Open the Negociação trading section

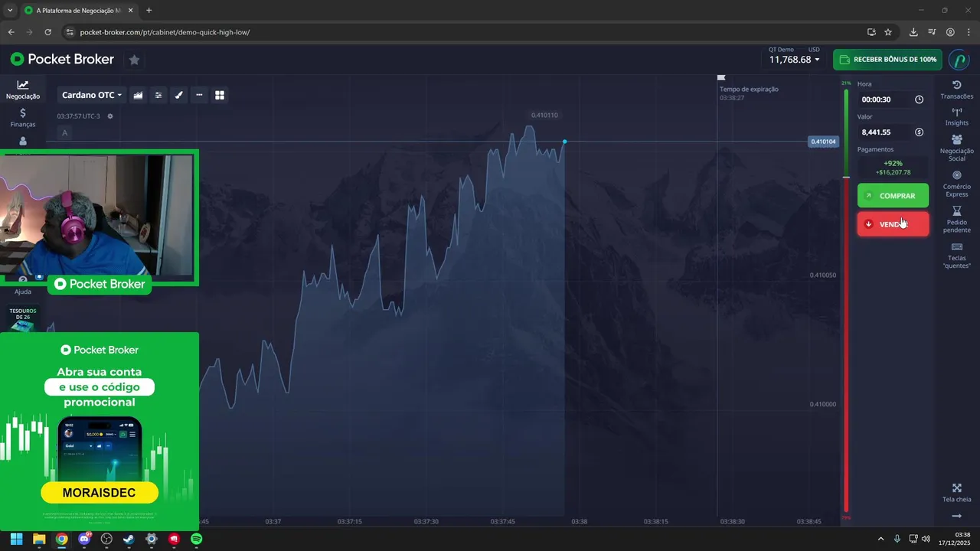pyautogui.click(x=23, y=90)
